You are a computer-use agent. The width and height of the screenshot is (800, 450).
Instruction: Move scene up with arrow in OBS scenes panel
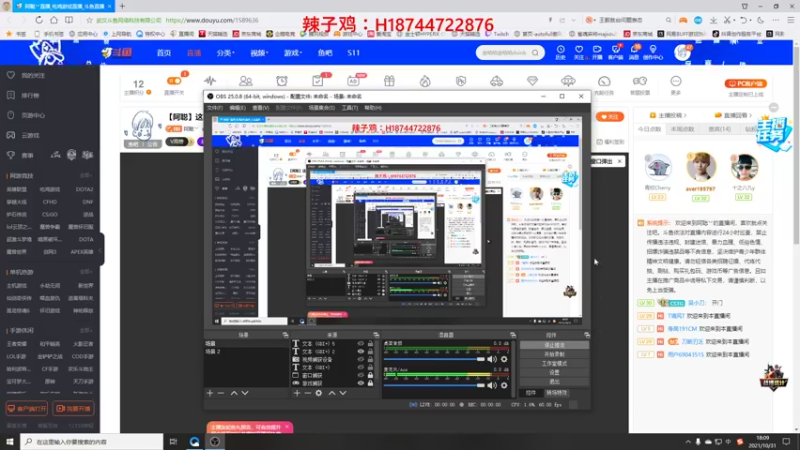(x=234, y=393)
